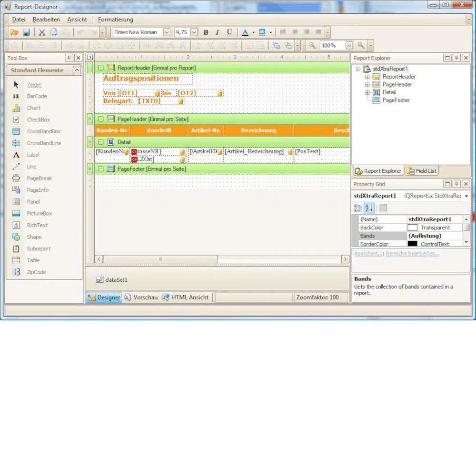476x476 pixels.
Task: Select the BarCode tool in Tool Box
Action: 37,96
